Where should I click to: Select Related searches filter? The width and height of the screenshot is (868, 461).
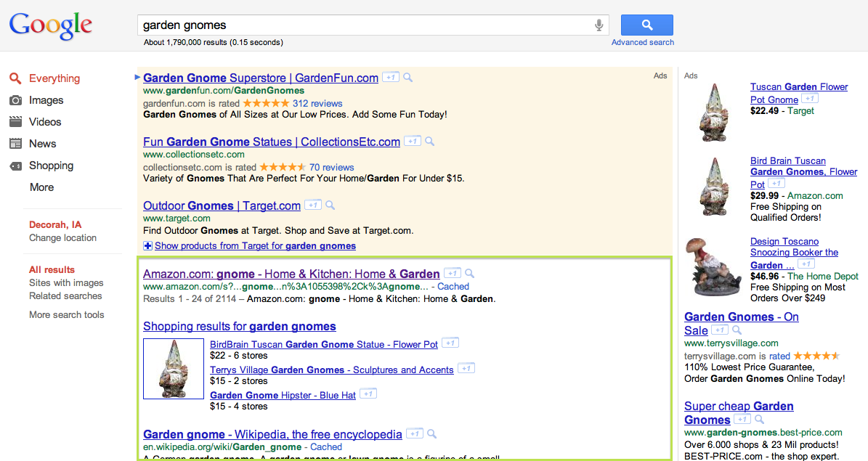(65, 296)
